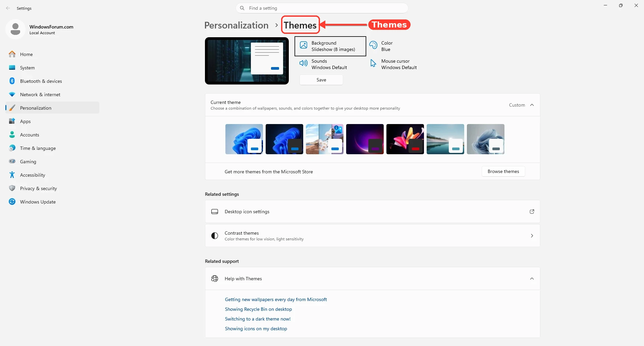Click the Find a setting search box
Image resolution: width=644 pixels, height=346 pixels.
pyautogui.click(x=322, y=8)
